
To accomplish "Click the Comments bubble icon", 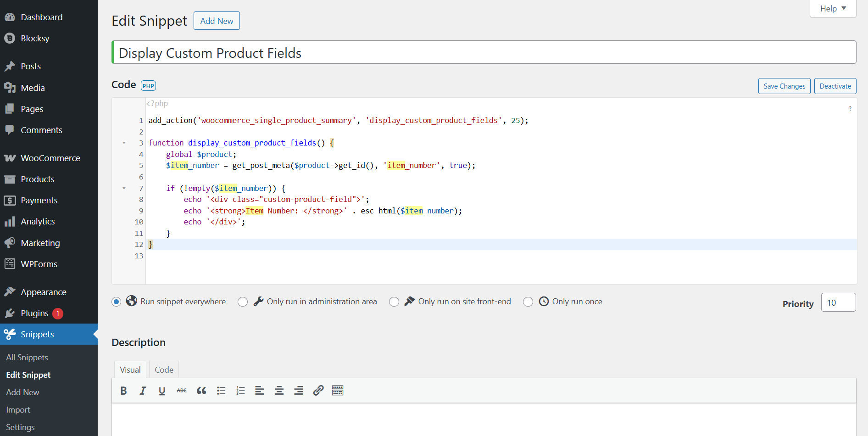I will 10,130.
